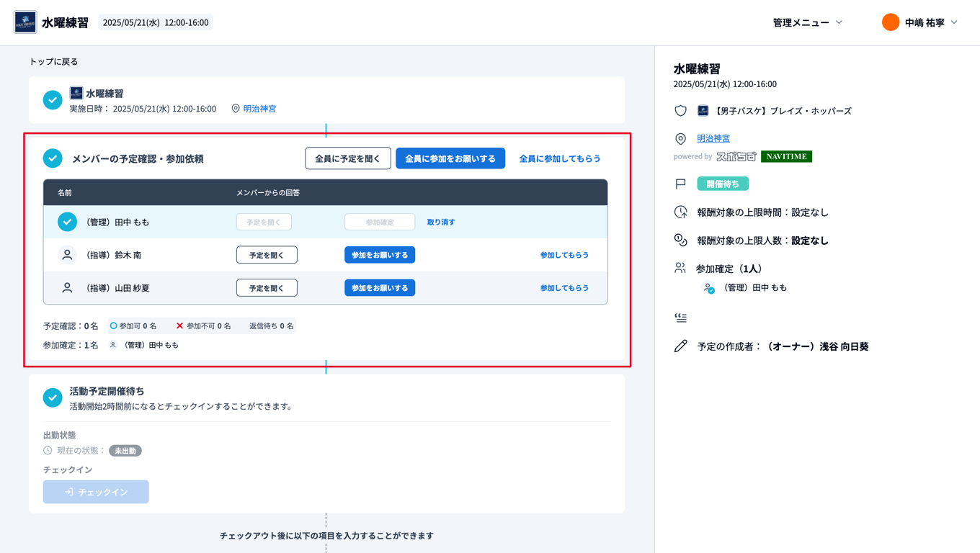Click the pencil icon beside 予定の作成者
This screenshot has width=980, height=553.
(680, 346)
